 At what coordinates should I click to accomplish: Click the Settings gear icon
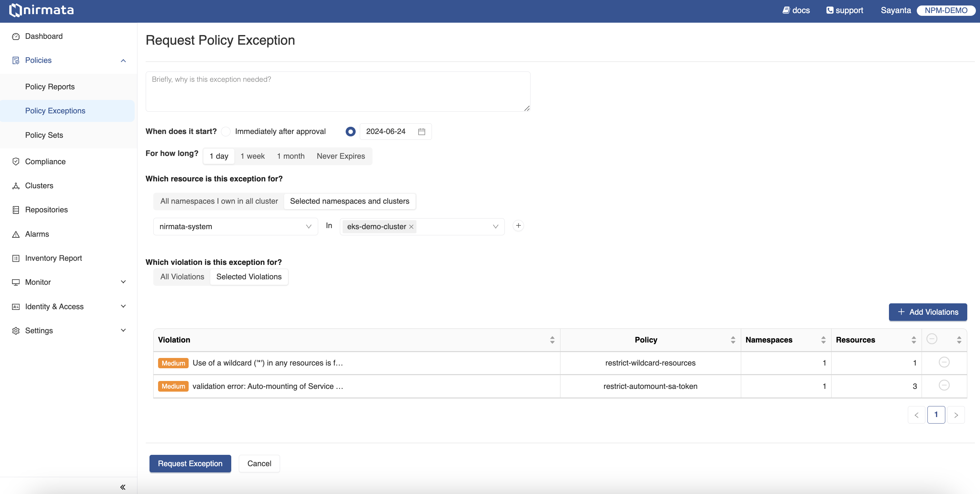point(15,330)
